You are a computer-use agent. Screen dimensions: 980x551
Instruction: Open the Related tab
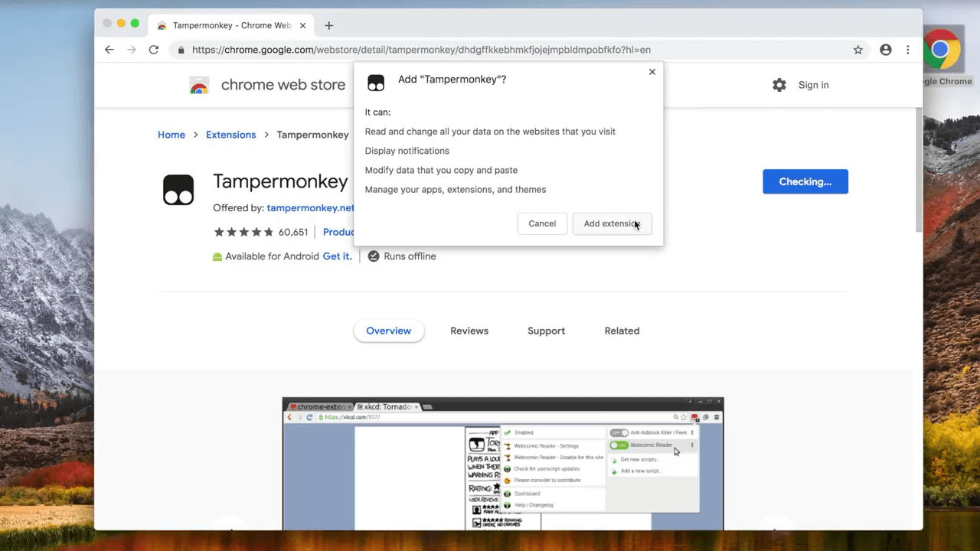point(622,331)
